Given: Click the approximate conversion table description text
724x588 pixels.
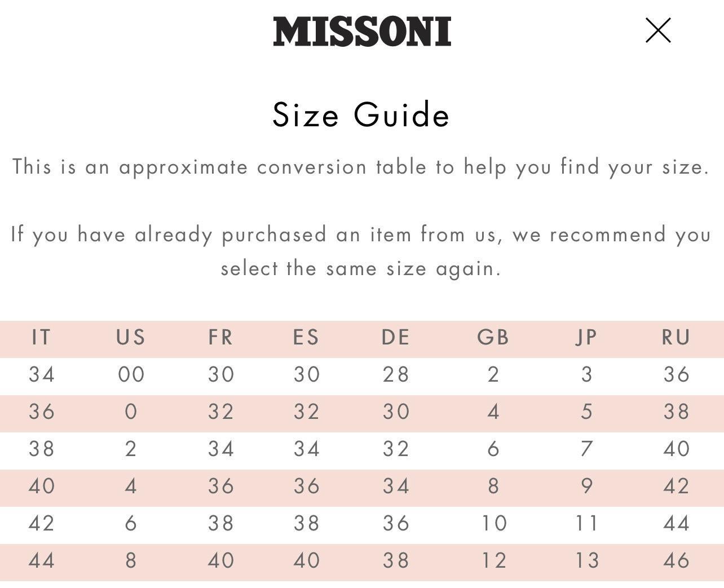Looking at the screenshot, I should (361, 167).
